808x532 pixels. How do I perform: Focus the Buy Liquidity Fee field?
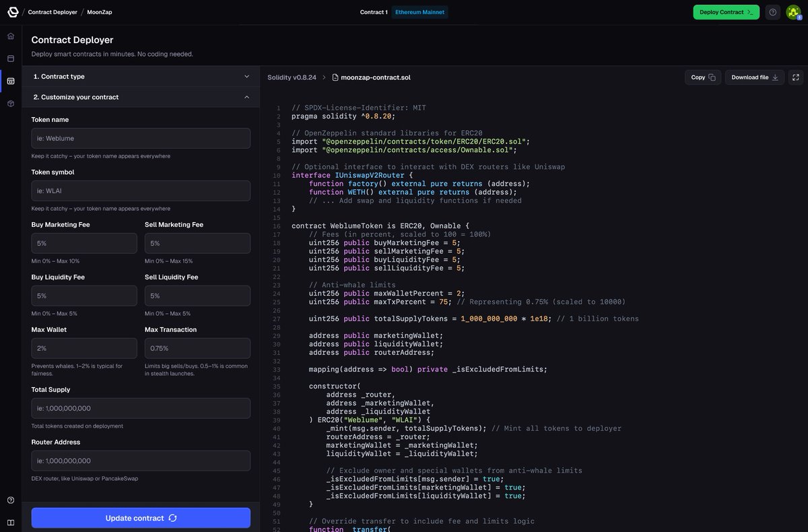tap(84, 296)
